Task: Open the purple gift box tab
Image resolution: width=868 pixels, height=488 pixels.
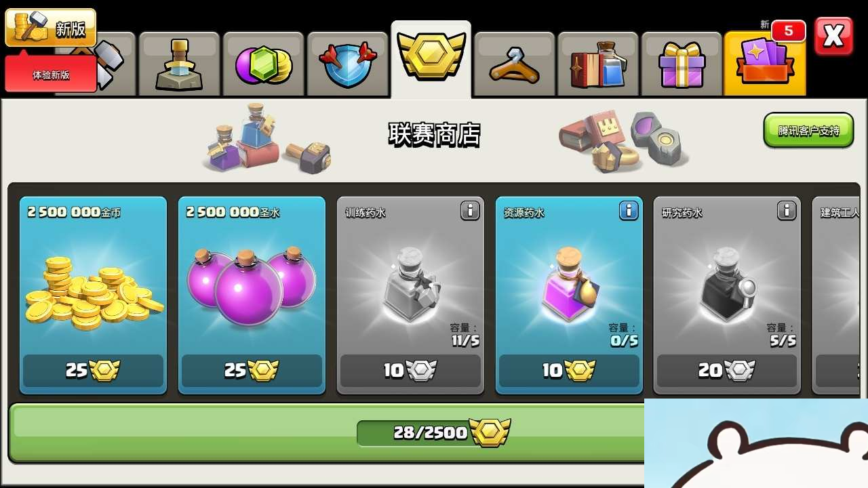Action: point(682,64)
